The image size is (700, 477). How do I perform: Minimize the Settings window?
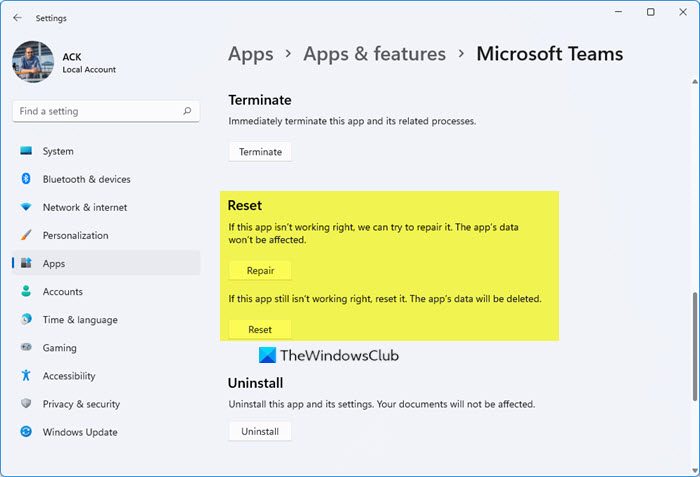(618, 12)
